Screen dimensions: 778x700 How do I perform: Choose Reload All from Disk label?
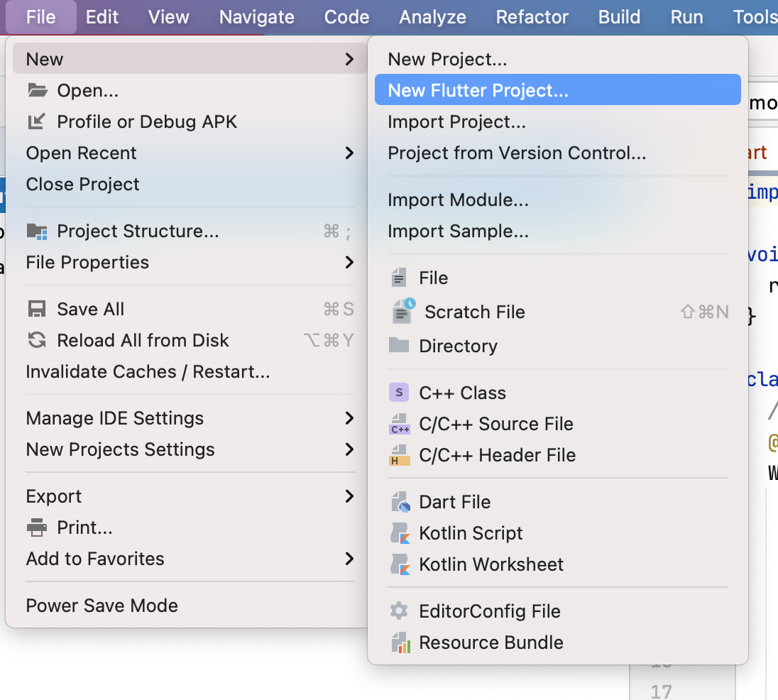click(143, 340)
